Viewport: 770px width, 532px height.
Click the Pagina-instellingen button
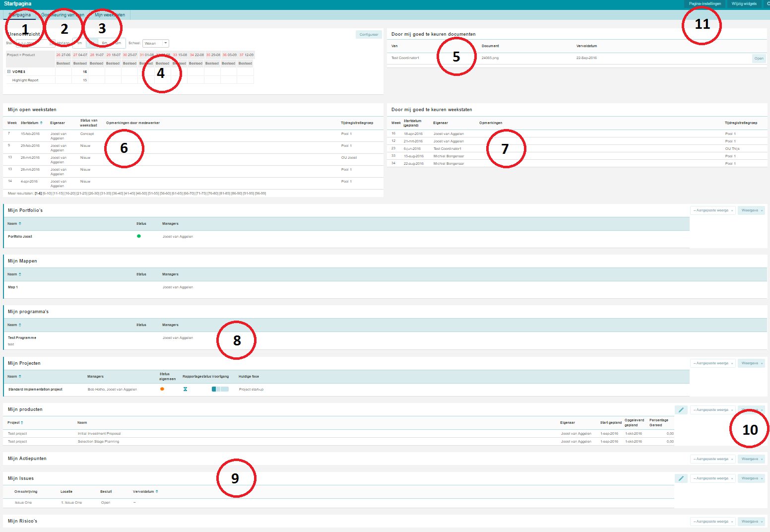705,4
